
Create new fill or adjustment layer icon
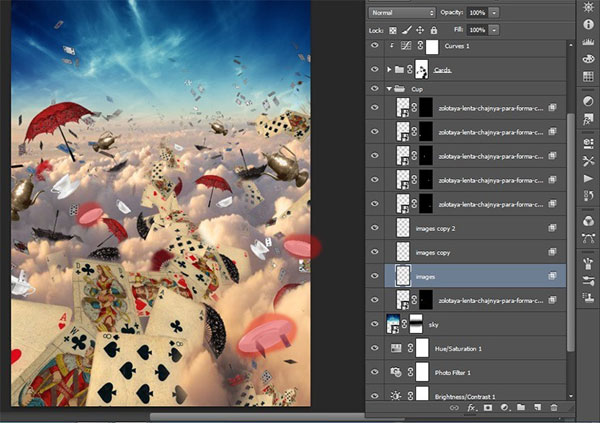504,408
